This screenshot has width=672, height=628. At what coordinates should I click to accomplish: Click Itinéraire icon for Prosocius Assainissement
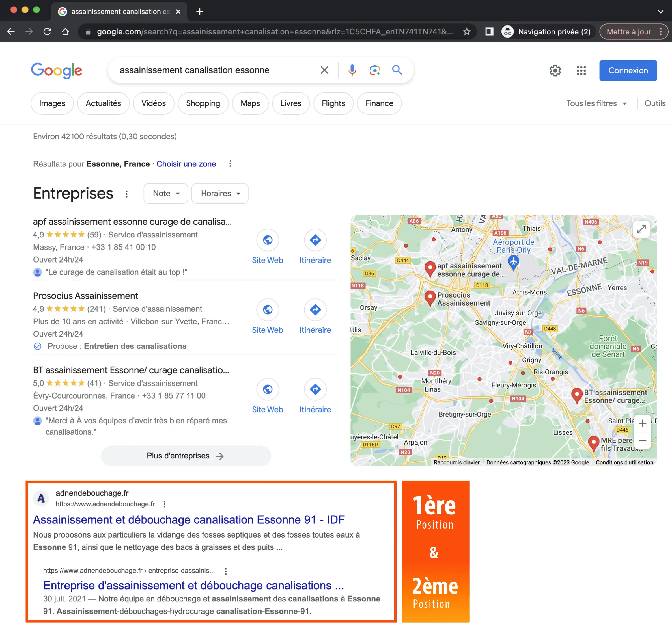315,309
